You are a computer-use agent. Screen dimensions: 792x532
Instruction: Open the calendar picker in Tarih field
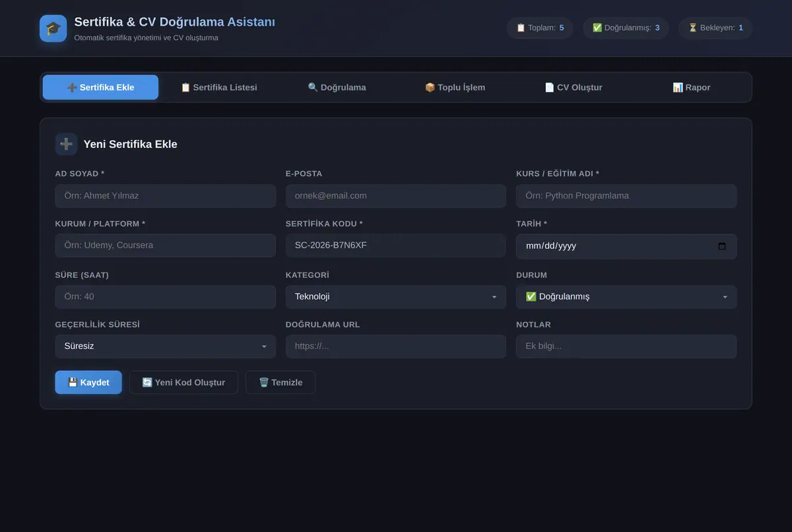(x=721, y=246)
